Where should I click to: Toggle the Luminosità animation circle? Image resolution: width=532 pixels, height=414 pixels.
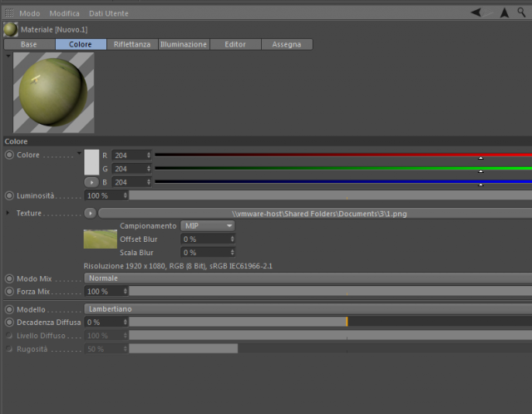(x=9, y=195)
